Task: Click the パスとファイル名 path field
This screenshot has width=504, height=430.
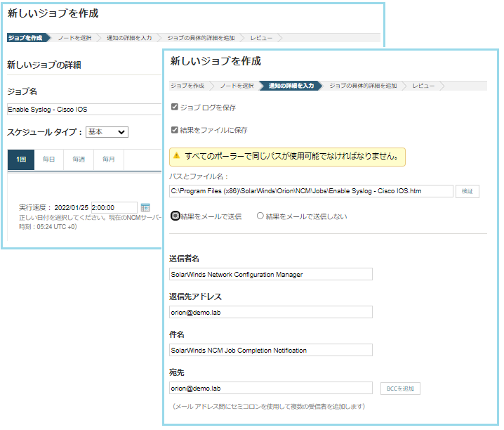Action: (311, 191)
